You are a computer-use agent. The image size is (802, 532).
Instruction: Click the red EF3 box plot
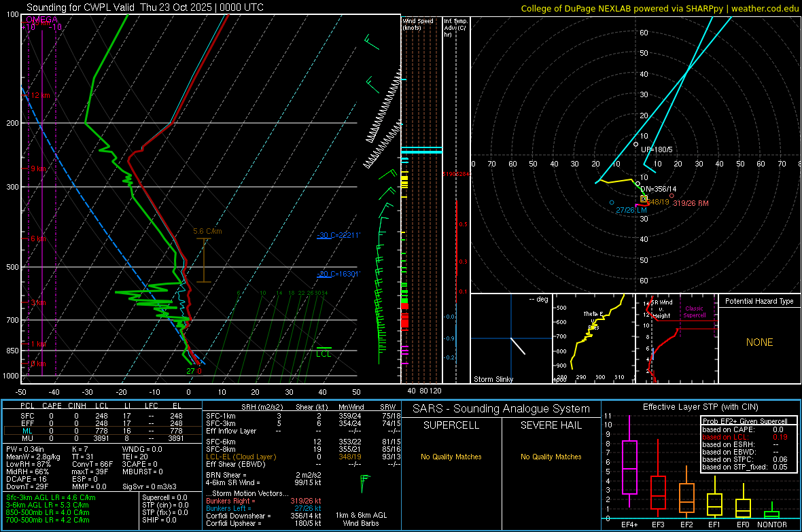(x=658, y=492)
